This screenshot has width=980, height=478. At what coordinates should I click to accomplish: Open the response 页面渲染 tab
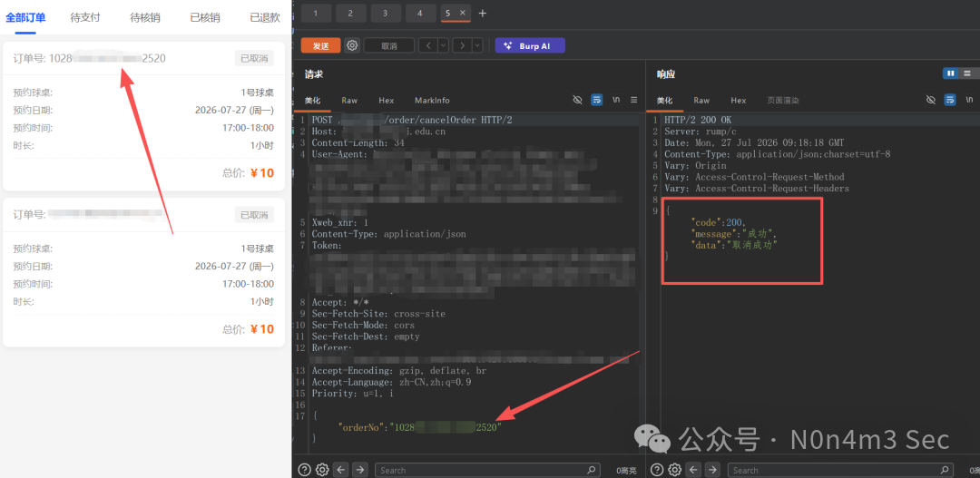point(782,100)
